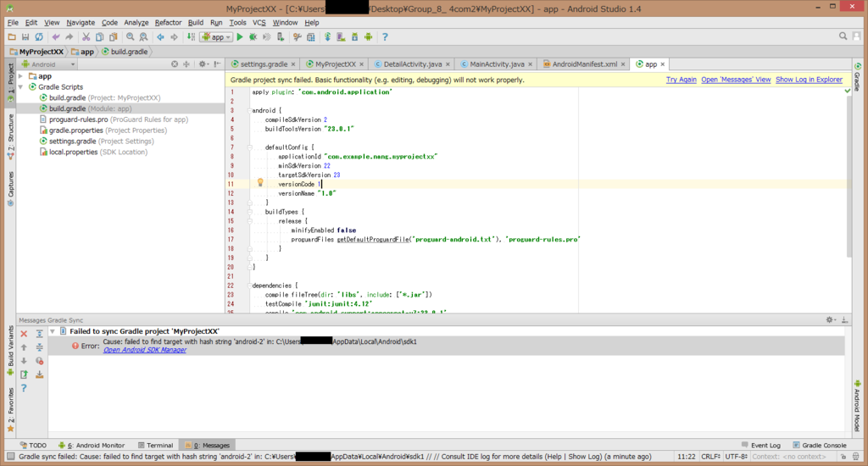Click the Help question mark in toolbar

click(386, 37)
